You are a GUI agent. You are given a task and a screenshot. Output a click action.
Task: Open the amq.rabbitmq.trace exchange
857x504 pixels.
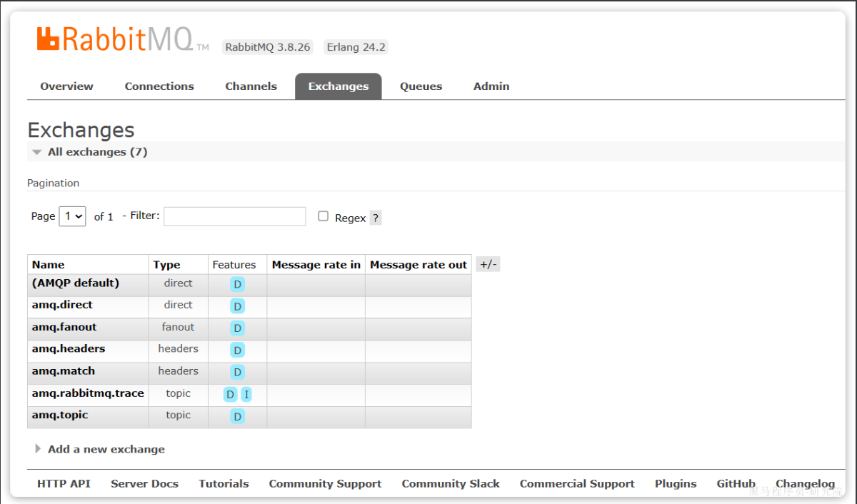88,393
